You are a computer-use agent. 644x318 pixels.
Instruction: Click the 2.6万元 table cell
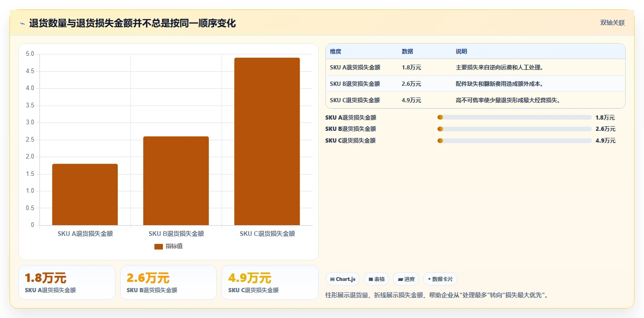point(411,84)
